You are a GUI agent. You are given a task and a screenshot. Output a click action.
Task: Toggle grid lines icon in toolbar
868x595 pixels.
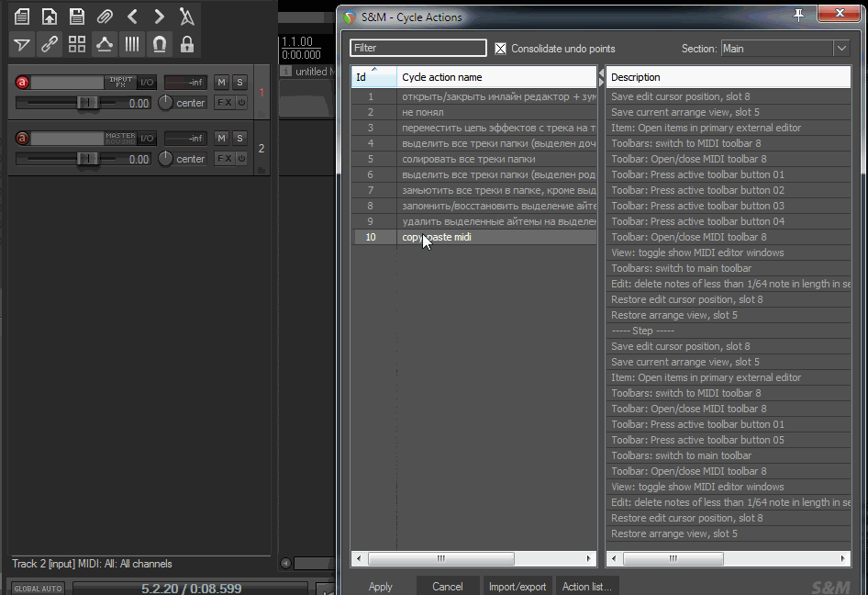(x=132, y=44)
